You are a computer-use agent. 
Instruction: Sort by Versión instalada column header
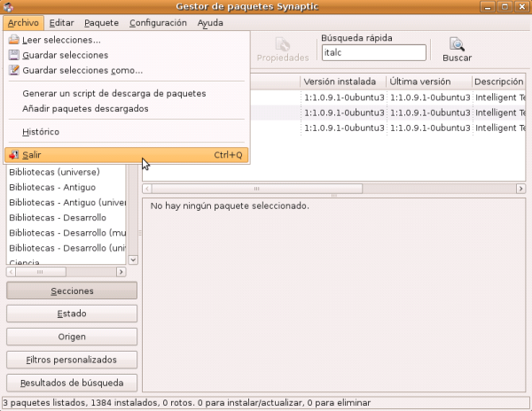pos(341,81)
